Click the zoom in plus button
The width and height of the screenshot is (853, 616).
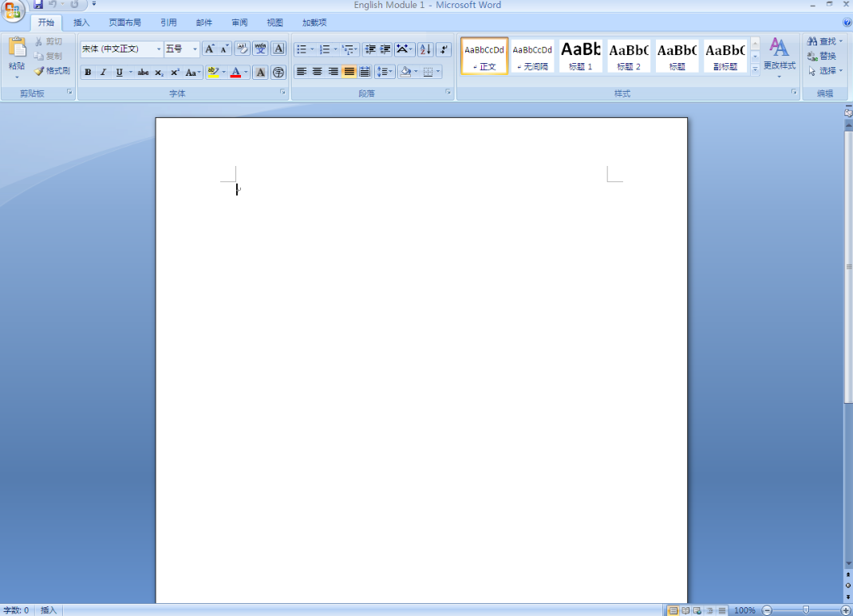pyautogui.click(x=846, y=610)
